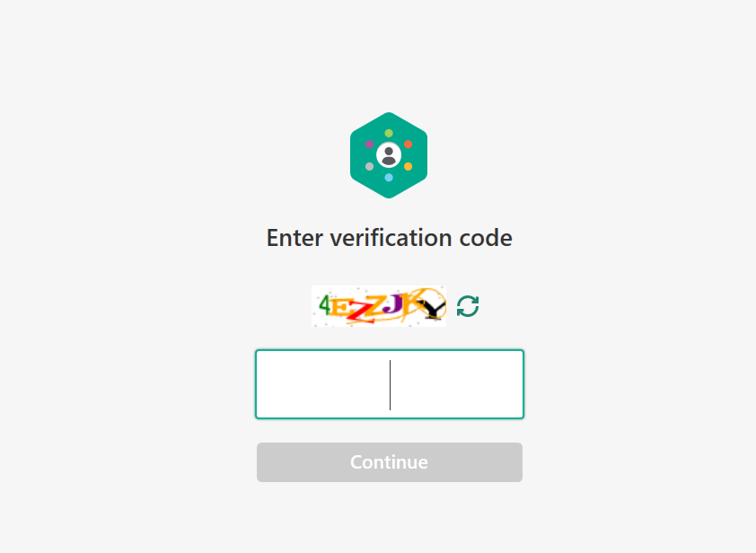Click the orange E in the captcha
This screenshot has height=553, width=756.
pyautogui.click(x=340, y=308)
